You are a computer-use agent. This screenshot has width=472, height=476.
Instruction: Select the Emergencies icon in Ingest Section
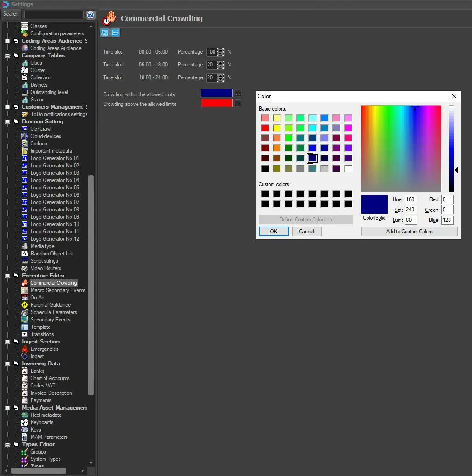coord(25,349)
